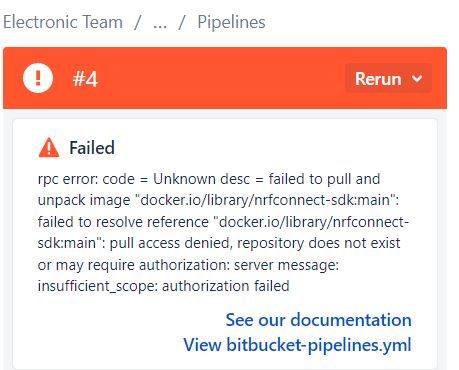Image resolution: width=459 pixels, height=370 pixels.
Task: Click the rpc error: code = Unknown line
Action: coord(209,179)
